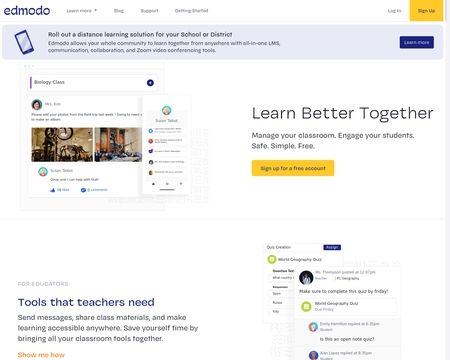Image resolution: width=450 pixels, height=360 pixels.
Task: Open Getting Started in the navigation
Action: [191, 11]
